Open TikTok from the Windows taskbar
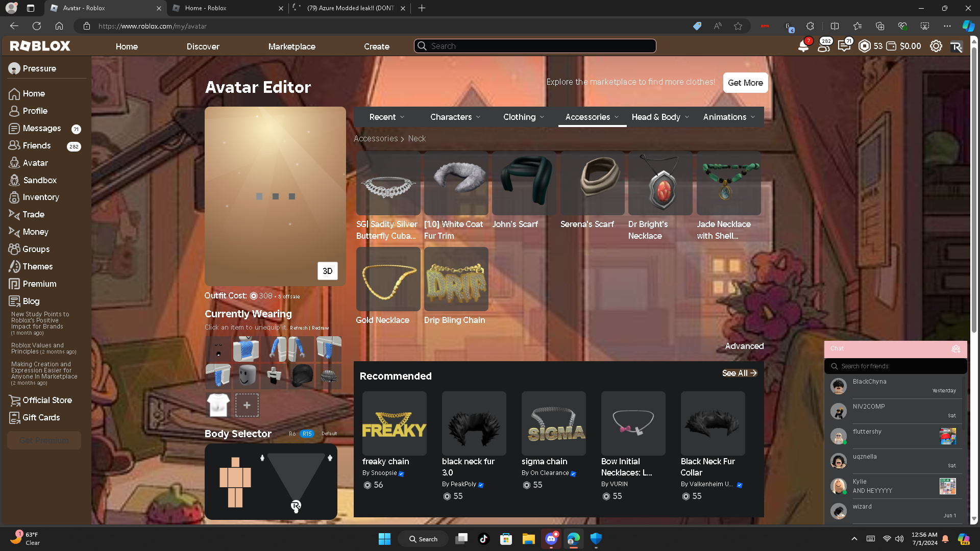980x551 pixels. coord(483,539)
